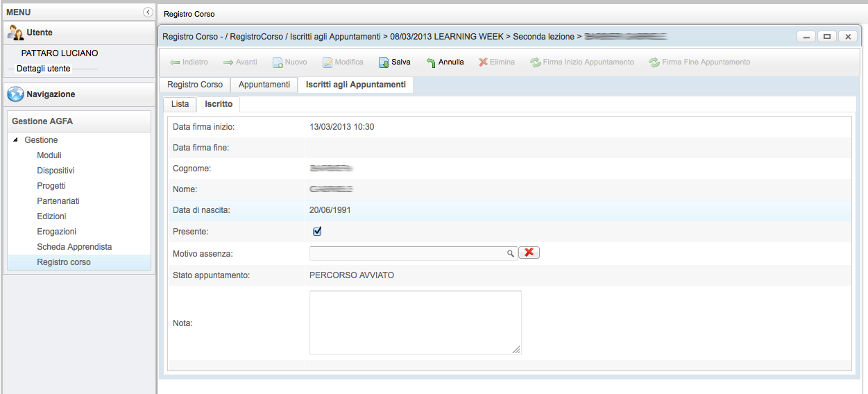Click the Firma Inizio Appuntamento icon
Image resolution: width=868 pixels, height=394 pixels.
click(535, 62)
